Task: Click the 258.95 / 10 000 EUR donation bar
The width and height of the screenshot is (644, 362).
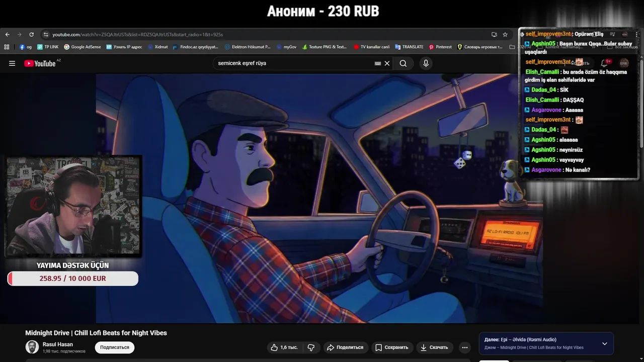Action: tap(73, 279)
